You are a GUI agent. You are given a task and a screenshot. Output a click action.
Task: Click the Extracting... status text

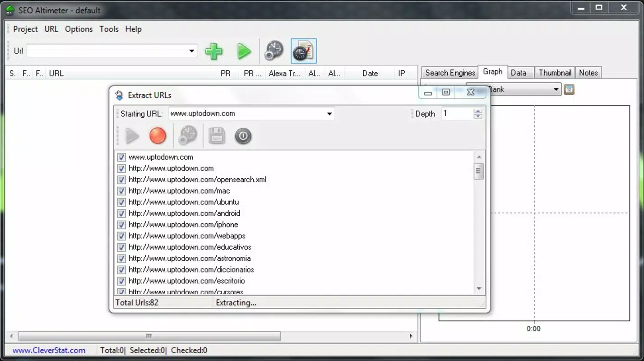pyautogui.click(x=236, y=303)
